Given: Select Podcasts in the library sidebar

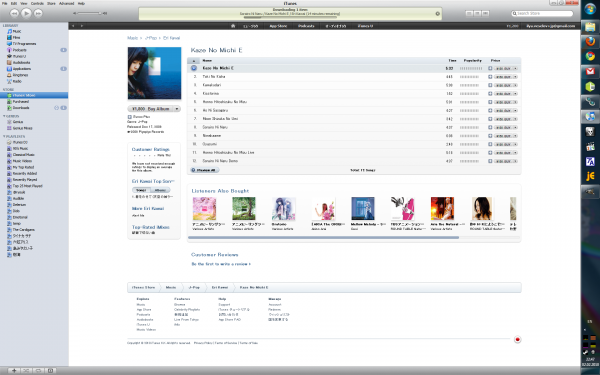Looking at the screenshot, I should [x=16, y=50].
